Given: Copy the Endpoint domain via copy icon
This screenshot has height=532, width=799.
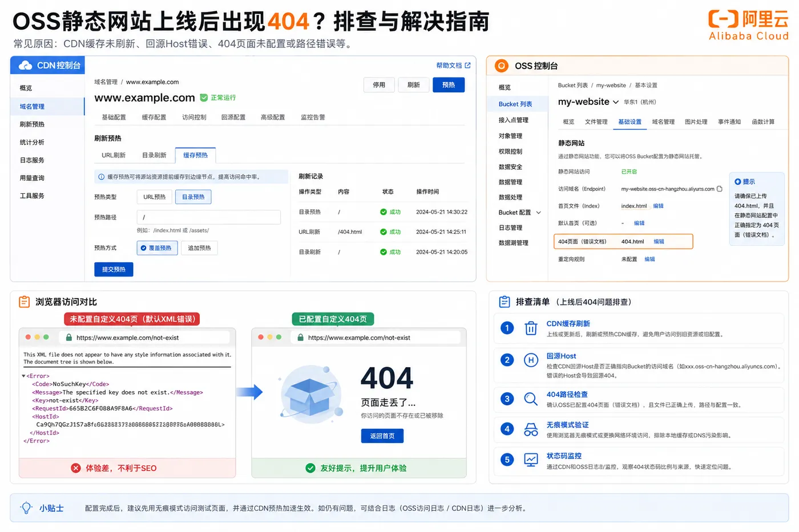Looking at the screenshot, I should tap(720, 189).
